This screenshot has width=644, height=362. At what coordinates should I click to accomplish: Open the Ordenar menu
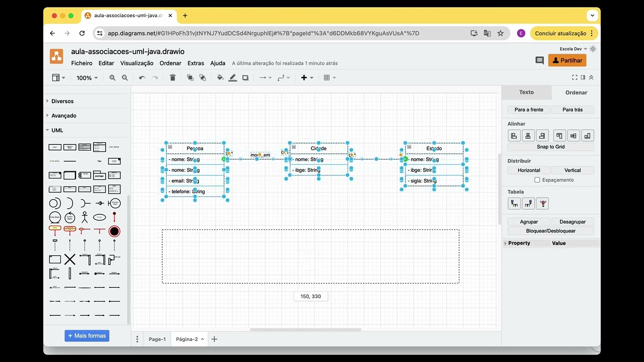(x=171, y=63)
